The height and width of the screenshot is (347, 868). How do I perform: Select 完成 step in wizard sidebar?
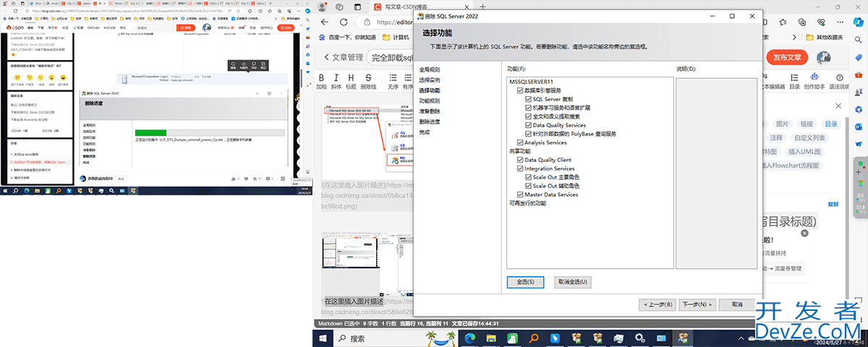click(425, 132)
